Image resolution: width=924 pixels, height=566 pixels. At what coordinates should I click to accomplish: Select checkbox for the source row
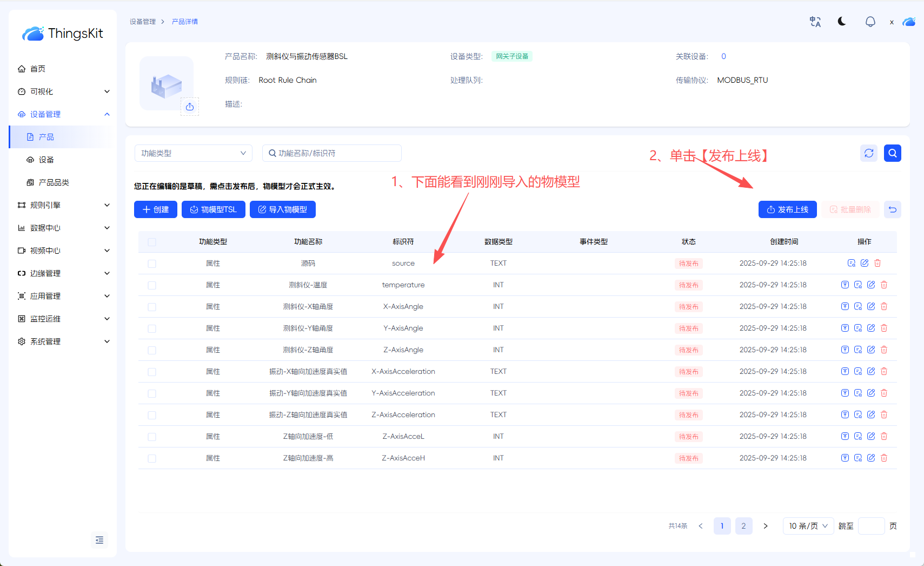(x=152, y=264)
